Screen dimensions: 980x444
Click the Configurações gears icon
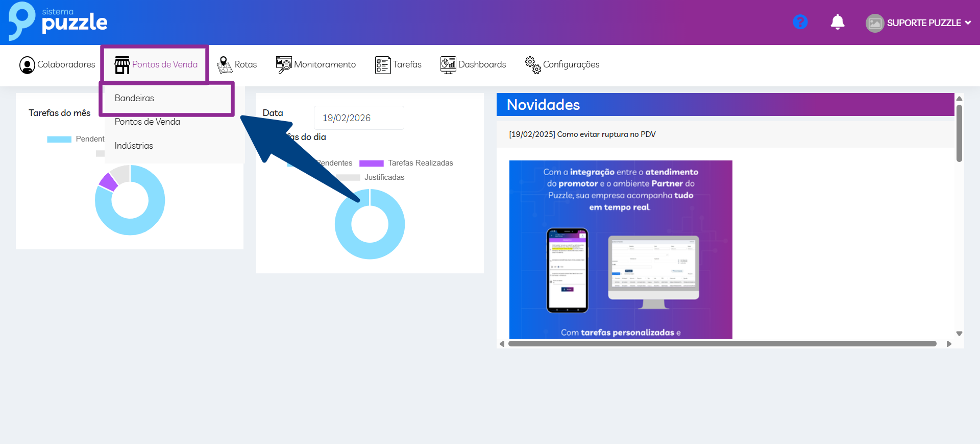[x=533, y=65]
